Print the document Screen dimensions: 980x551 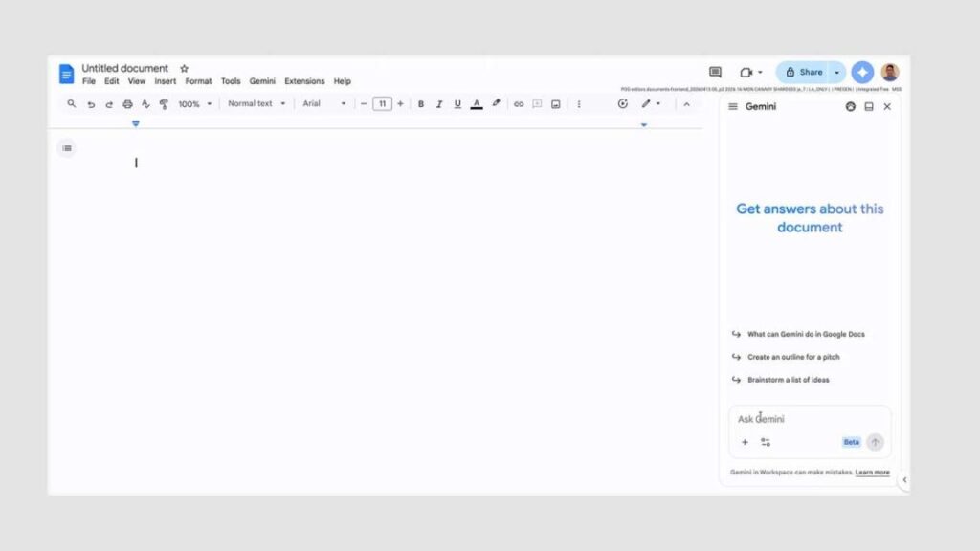tap(127, 104)
